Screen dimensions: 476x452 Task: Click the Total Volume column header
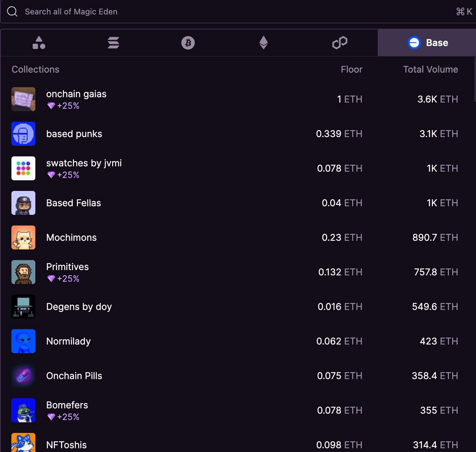coord(431,70)
